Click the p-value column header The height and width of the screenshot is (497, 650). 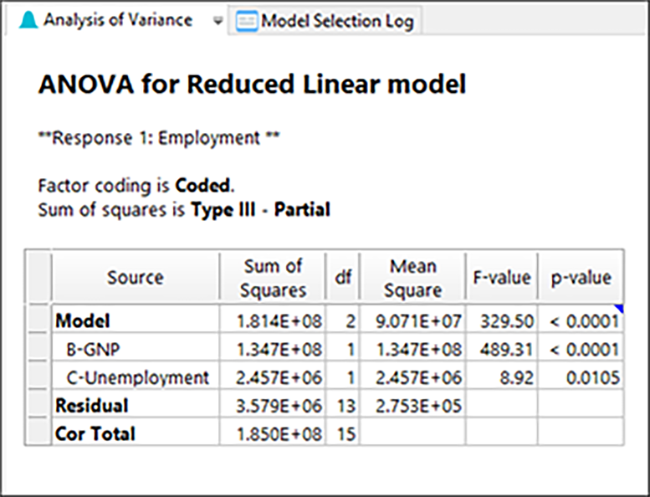(580, 278)
